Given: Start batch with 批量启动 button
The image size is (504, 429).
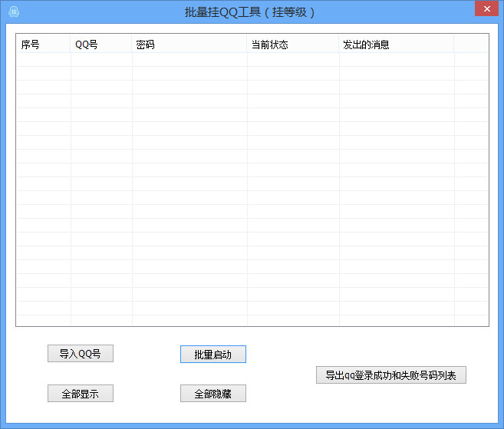Looking at the screenshot, I should [x=213, y=354].
